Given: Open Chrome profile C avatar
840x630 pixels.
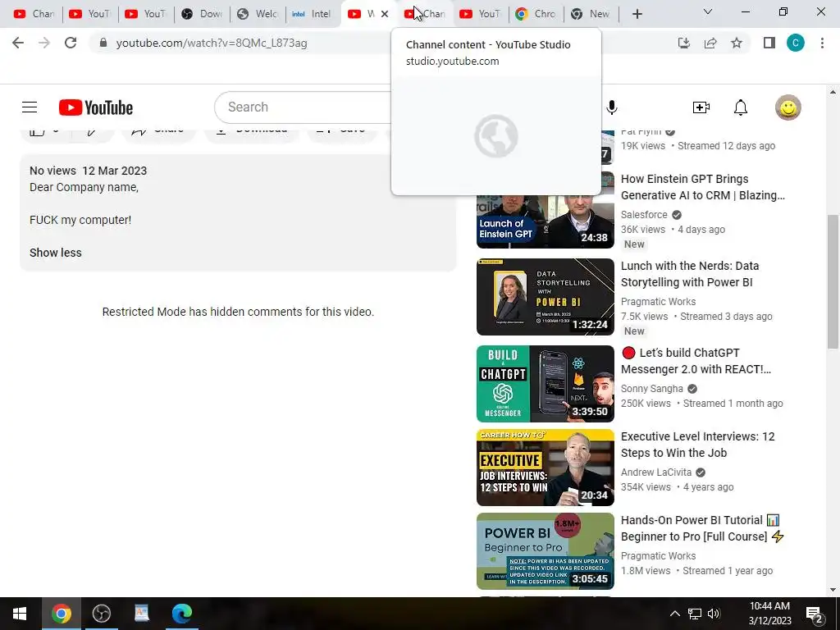Looking at the screenshot, I should pos(796,43).
